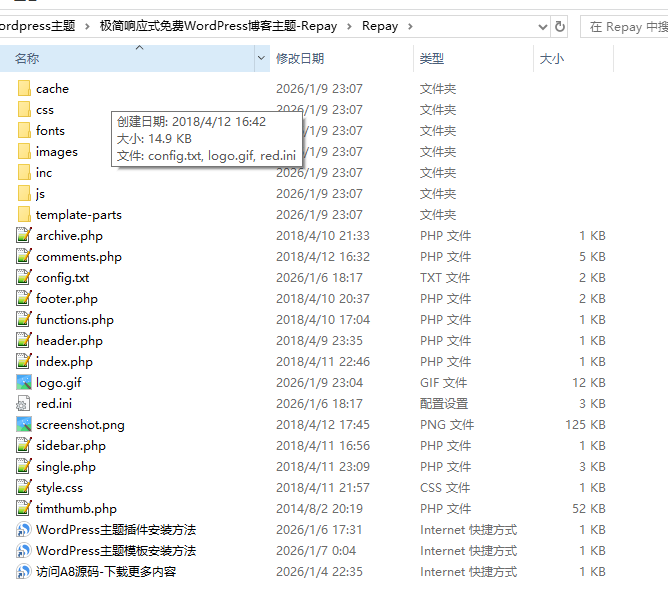Select the template-parts folder name
Image resolution: width=668 pixels, height=604 pixels.
[79, 215]
